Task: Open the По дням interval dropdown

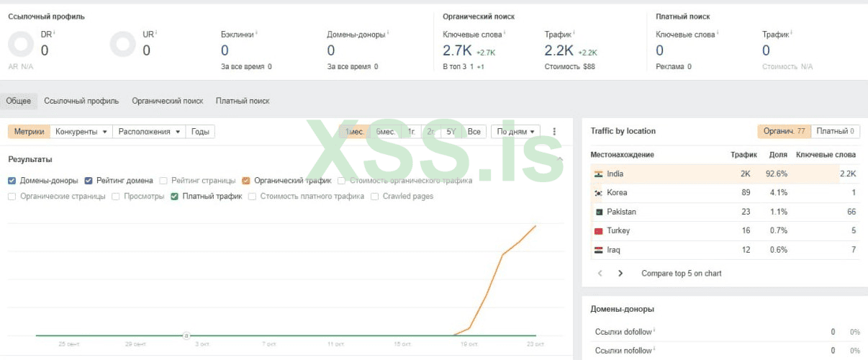Action: coord(515,132)
